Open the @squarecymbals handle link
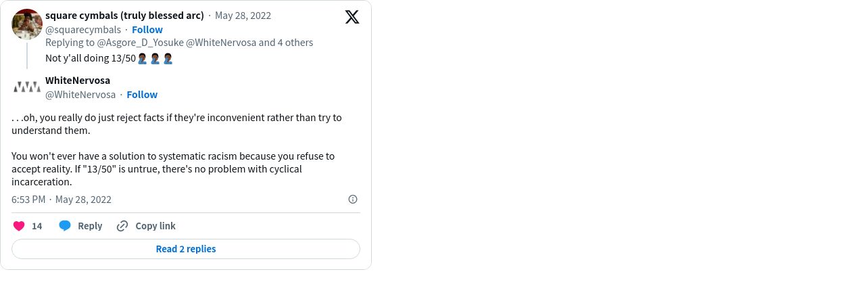The image size is (868, 299). [83, 30]
